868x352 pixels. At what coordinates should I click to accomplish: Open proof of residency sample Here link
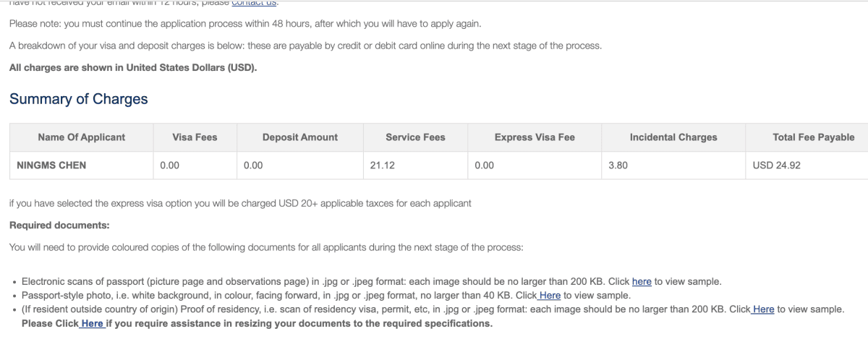762,309
